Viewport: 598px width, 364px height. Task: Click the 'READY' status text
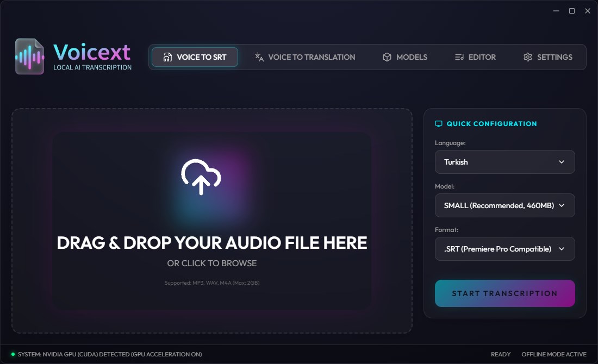(501, 354)
